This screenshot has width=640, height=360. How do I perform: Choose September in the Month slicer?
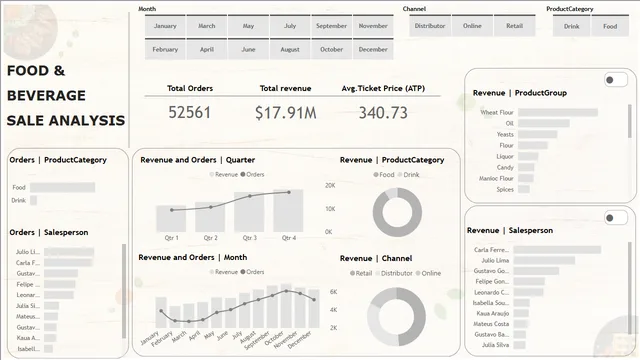(331, 26)
